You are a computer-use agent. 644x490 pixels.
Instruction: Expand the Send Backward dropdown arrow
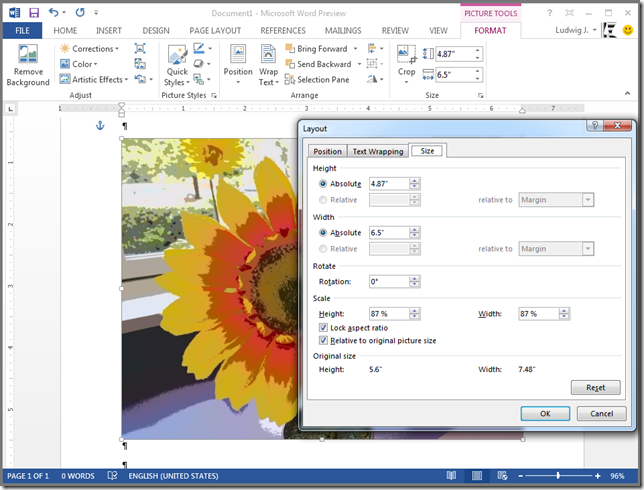pos(359,64)
